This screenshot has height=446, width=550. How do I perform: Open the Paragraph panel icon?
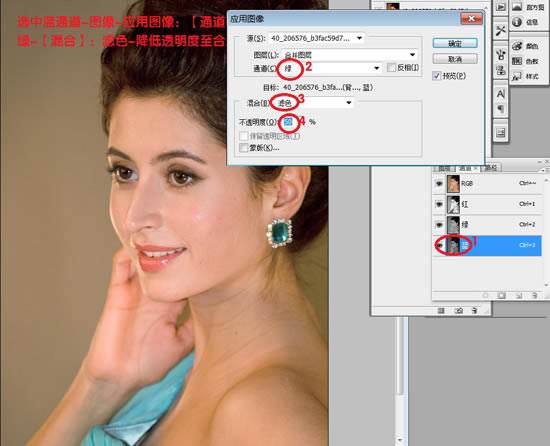coord(501,109)
